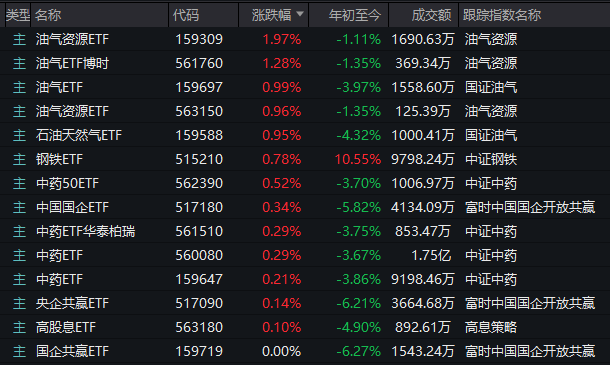610x365 pixels.
Task: Click the 主 icon beside 钢铁ETF
Action: coord(19,159)
